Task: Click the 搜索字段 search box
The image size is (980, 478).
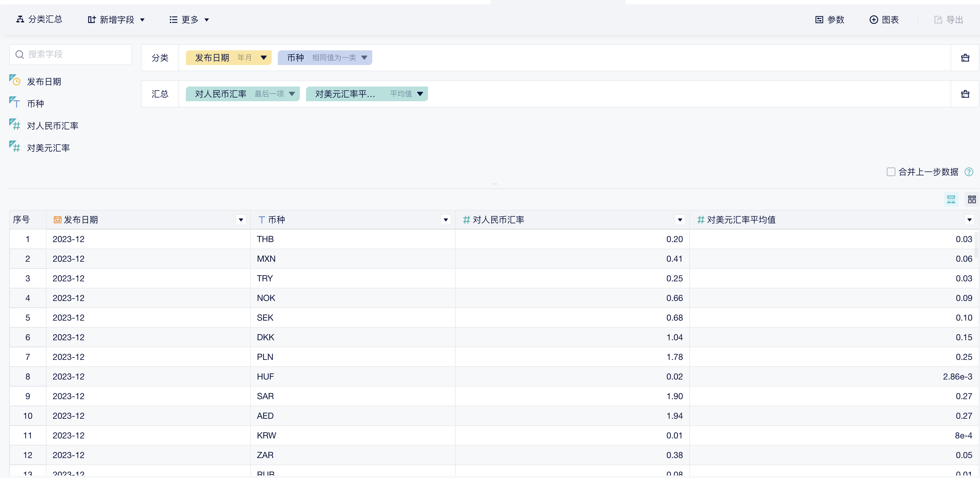Action: tap(71, 54)
